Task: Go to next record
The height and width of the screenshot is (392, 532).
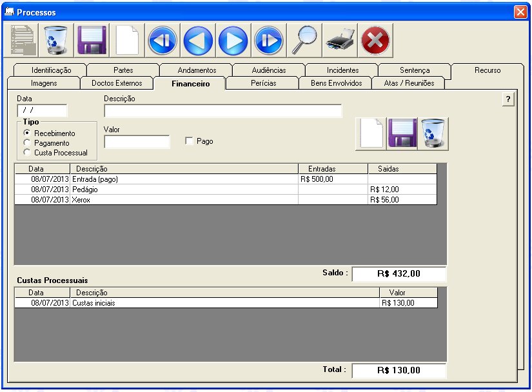Action: point(233,41)
